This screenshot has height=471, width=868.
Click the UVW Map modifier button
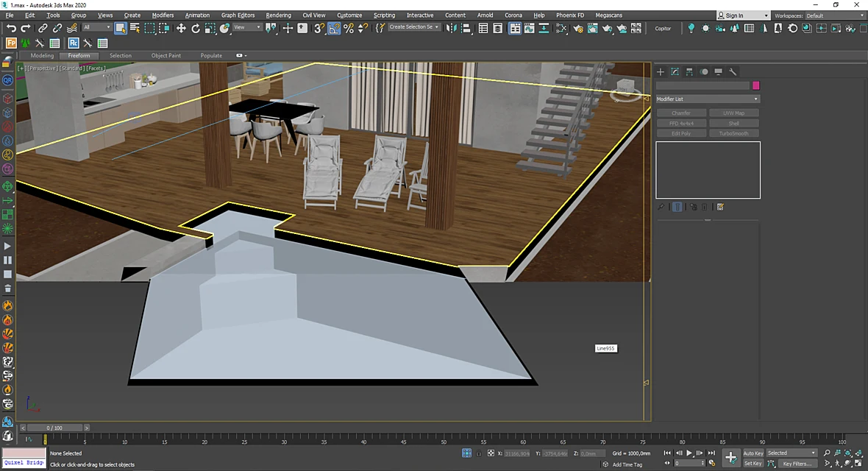coord(733,113)
